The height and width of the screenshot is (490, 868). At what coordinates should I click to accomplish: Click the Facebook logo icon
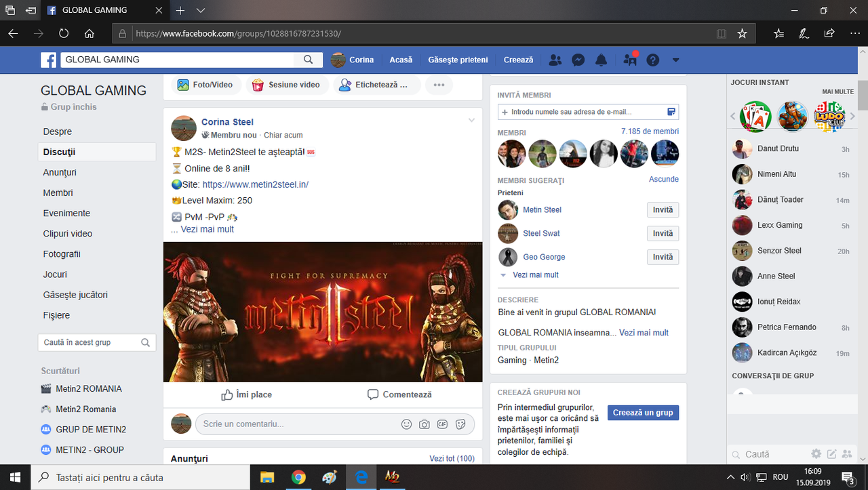click(49, 60)
